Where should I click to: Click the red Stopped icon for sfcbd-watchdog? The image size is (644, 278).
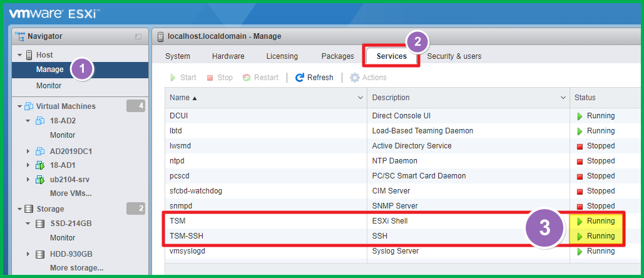(x=580, y=192)
